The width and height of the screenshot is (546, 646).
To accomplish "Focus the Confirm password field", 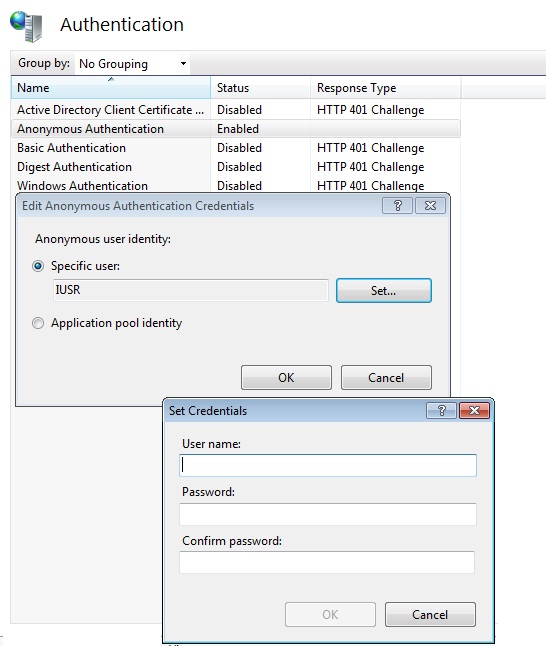I will 327,562.
